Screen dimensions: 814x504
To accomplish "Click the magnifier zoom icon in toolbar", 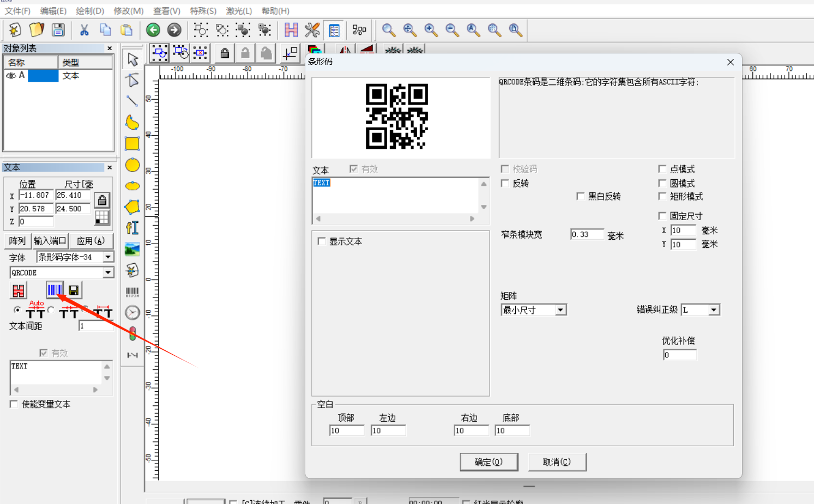I will tap(388, 30).
